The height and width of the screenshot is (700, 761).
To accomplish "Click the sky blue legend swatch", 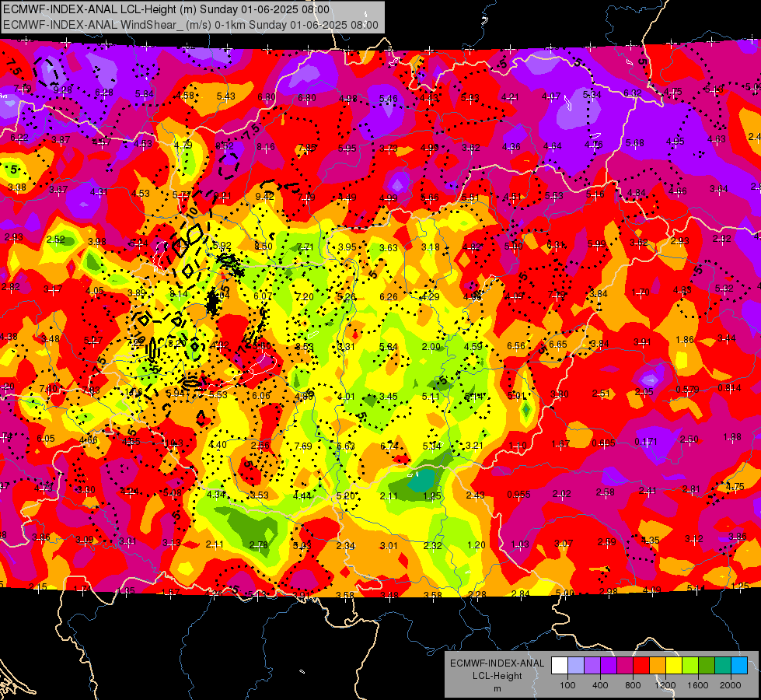I will pyautogui.click(x=739, y=666).
